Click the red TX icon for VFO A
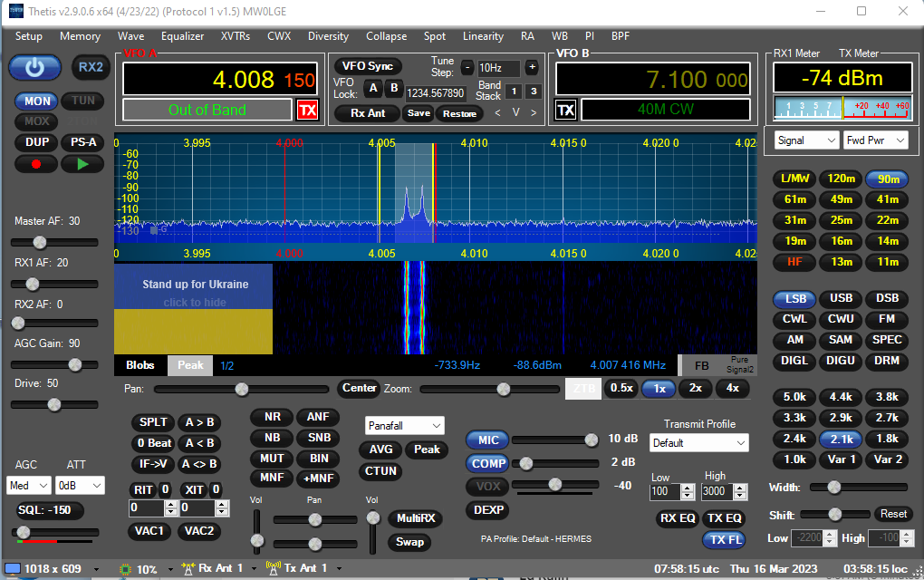This screenshot has height=580, width=924. [308, 111]
